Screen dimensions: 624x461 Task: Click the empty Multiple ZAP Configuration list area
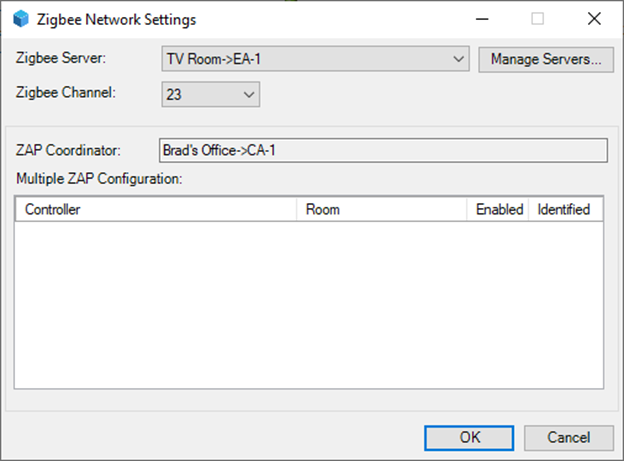pos(309,305)
